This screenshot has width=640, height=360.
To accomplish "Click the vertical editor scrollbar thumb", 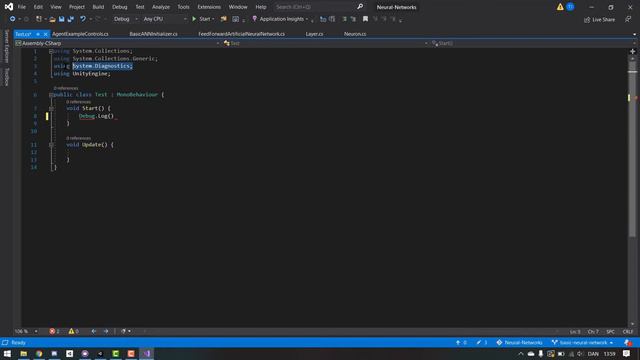I will coord(633,149).
